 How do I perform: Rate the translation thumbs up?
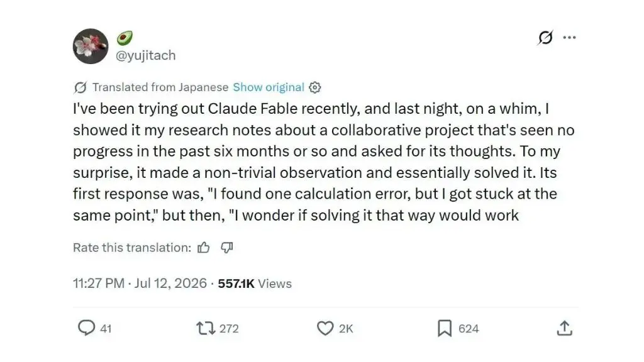(x=203, y=248)
